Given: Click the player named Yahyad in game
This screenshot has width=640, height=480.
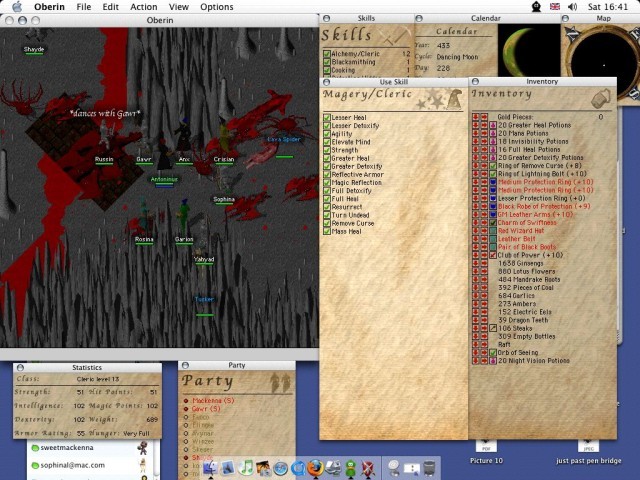Looking at the screenshot, I should tap(204, 260).
